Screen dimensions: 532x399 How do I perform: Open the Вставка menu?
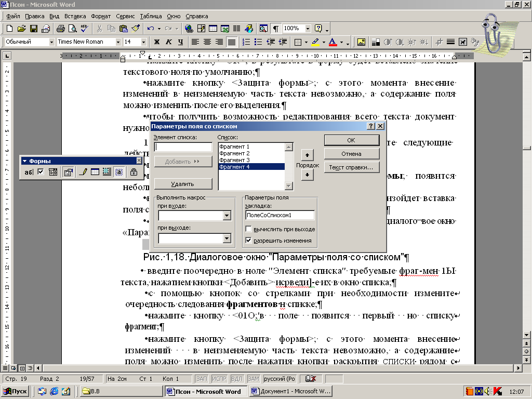point(75,16)
